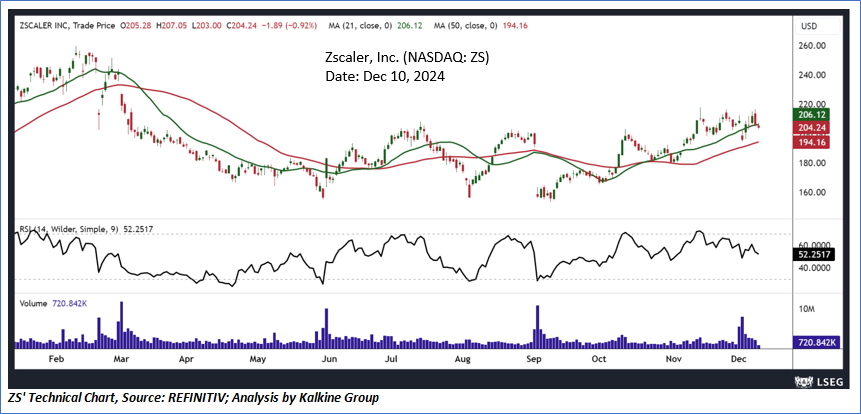This screenshot has width=861, height=414.
Task: Select the MA (21, close, 0) indicator label
Action: 359,25
